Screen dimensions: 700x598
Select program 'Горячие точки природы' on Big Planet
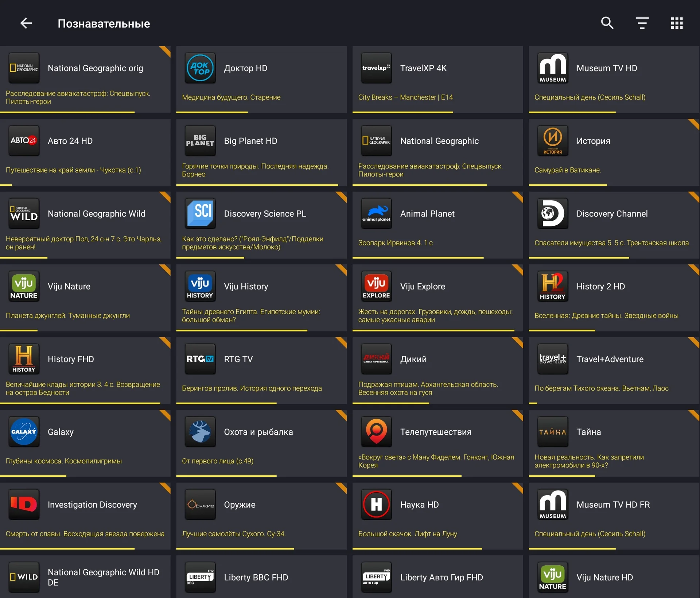(255, 170)
